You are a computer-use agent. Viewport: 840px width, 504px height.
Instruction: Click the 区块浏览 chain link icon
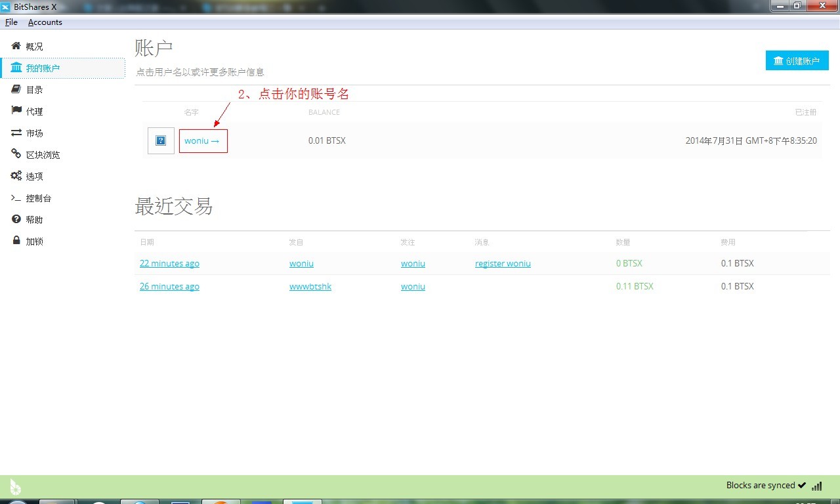point(16,154)
